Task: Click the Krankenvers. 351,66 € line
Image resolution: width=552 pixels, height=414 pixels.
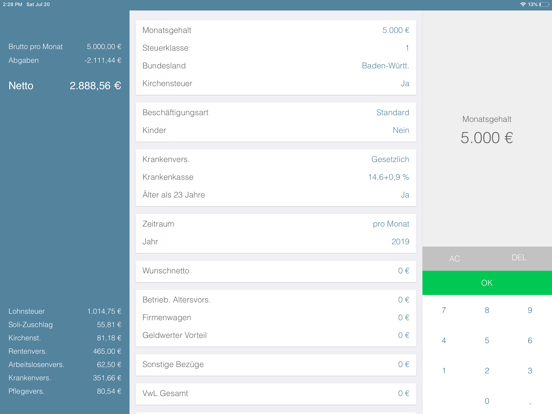Action: pos(65,378)
